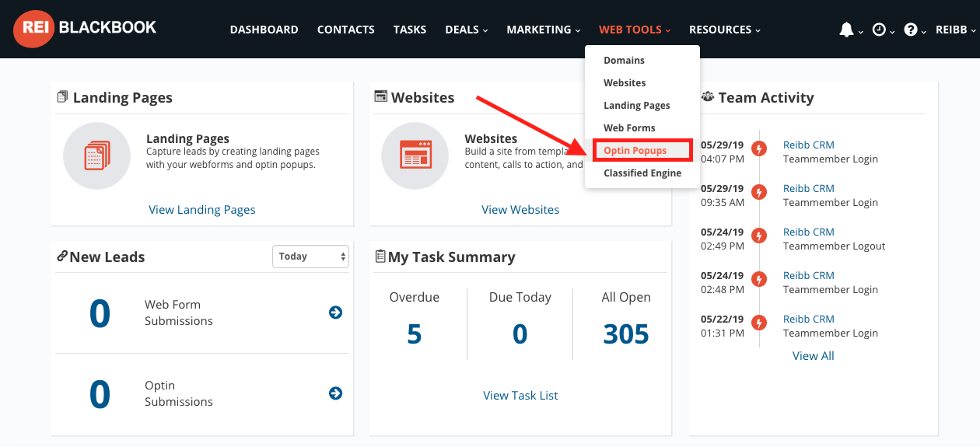Select Domains from Web Tools menu
This screenshot has height=447, width=980.
pyautogui.click(x=625, y=61)
